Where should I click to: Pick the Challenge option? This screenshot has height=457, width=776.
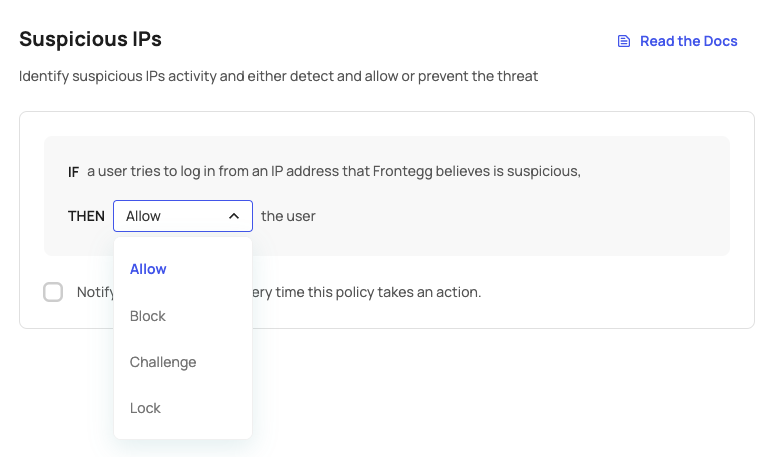point(163,362)
